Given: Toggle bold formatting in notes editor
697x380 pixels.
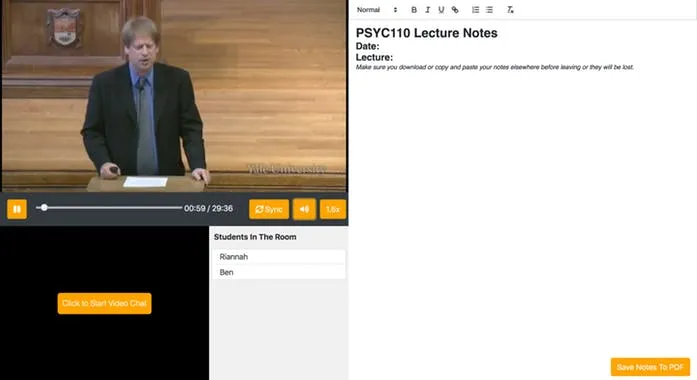Looking at the screenshot, I should click(x=414, y=10).
